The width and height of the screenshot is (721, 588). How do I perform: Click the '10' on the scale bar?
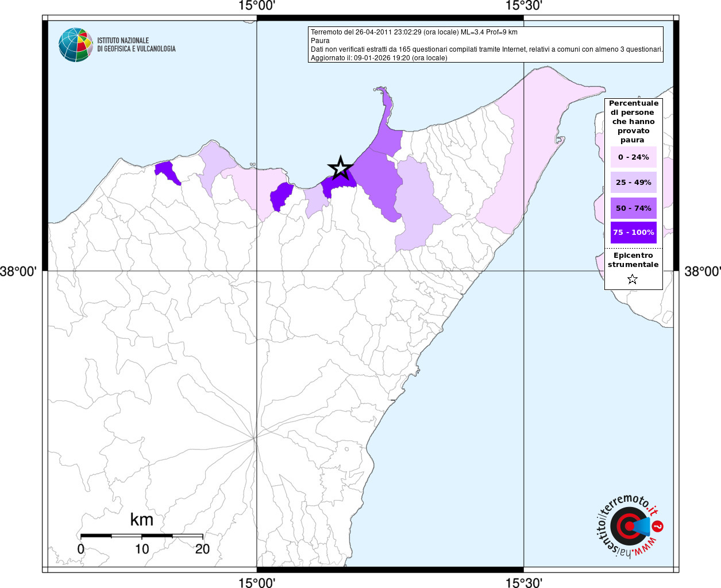point(142,549)
